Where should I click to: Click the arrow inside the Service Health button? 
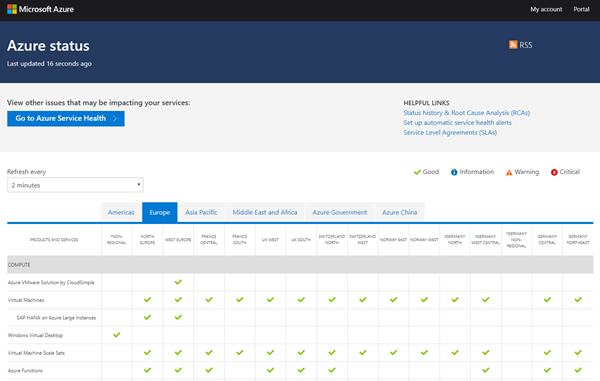coord(115,119)
